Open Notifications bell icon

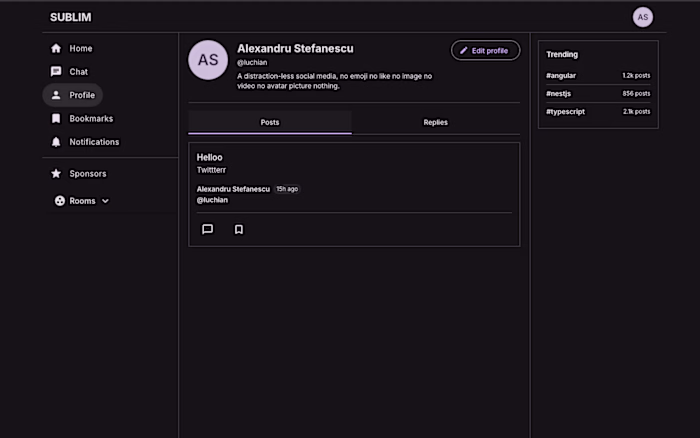56,142
